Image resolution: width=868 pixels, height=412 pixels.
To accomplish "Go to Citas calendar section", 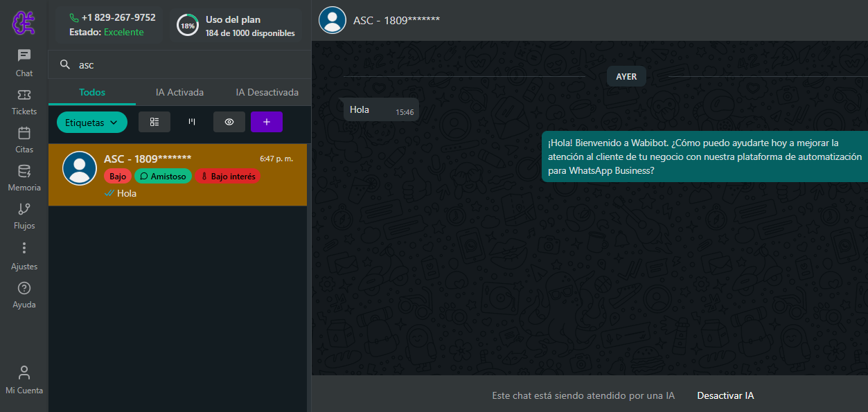I will point(24,139).
